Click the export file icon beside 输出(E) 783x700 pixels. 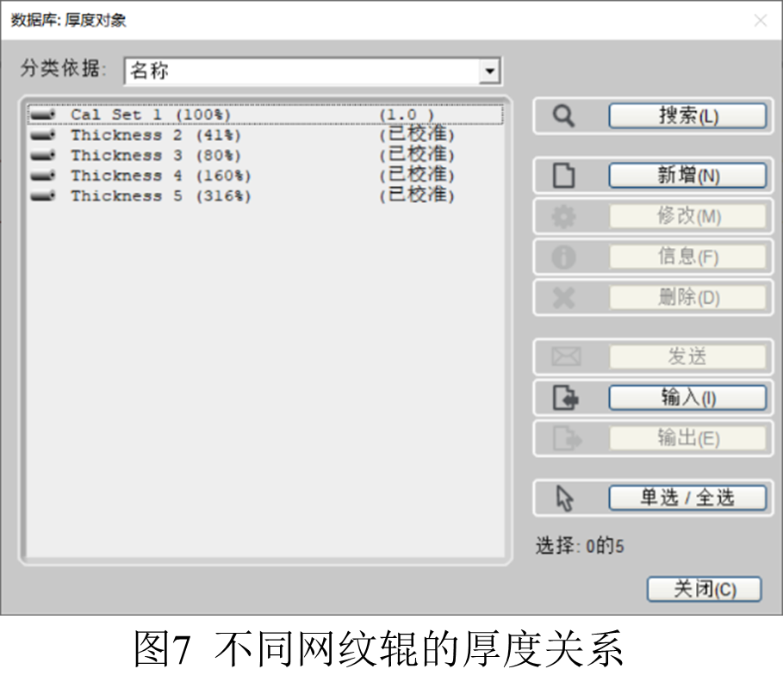[568, 438]
